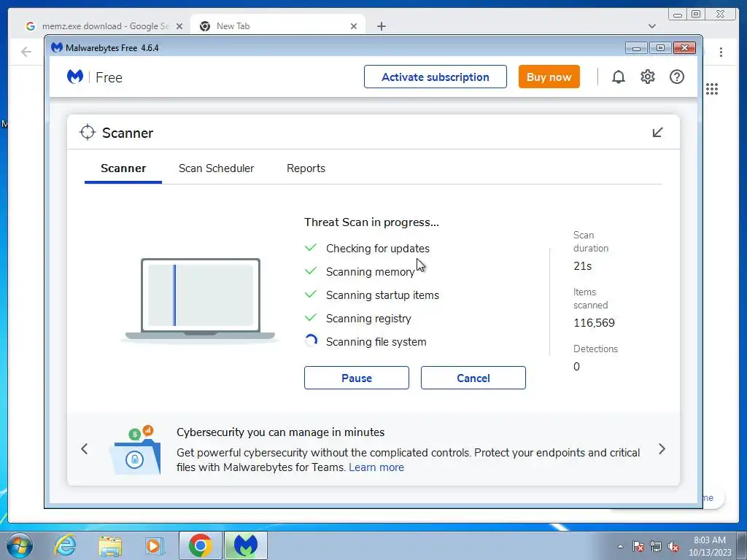The image size is (747, 560).
Task: Show hidden system tray icons
Action: 620,546
